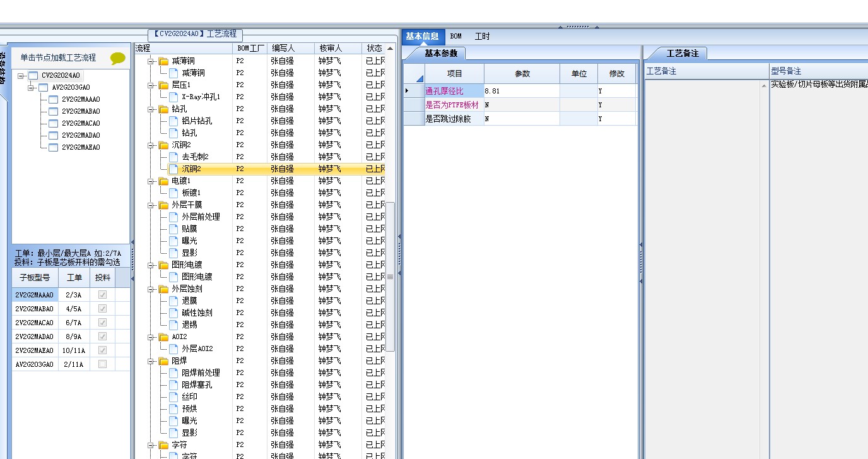Select the 是否跳过除胶 parameter row

pyautogui.click(x=520, y=119)
